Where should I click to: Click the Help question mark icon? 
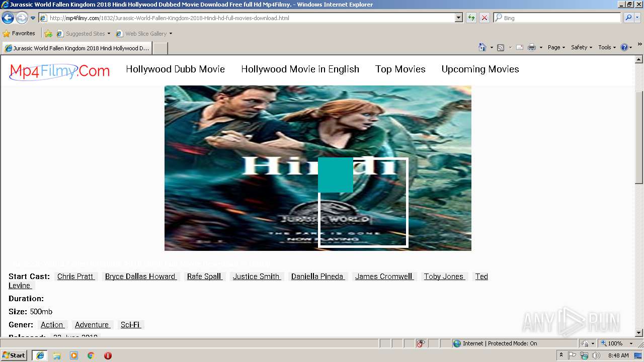click(624, 47)
